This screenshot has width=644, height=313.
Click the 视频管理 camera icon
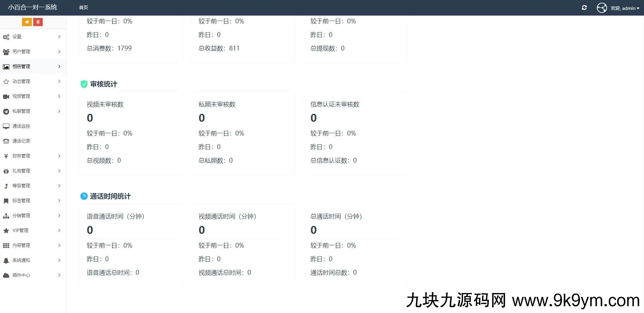click(6, 97)
